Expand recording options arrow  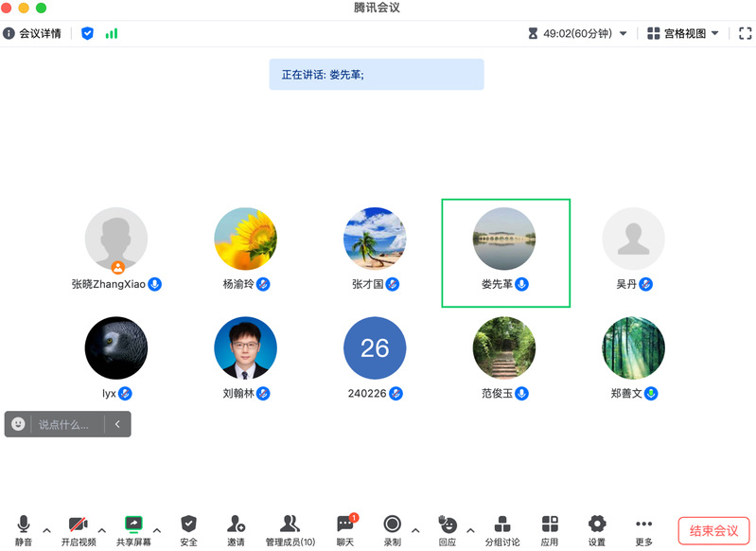coord(415,530)
